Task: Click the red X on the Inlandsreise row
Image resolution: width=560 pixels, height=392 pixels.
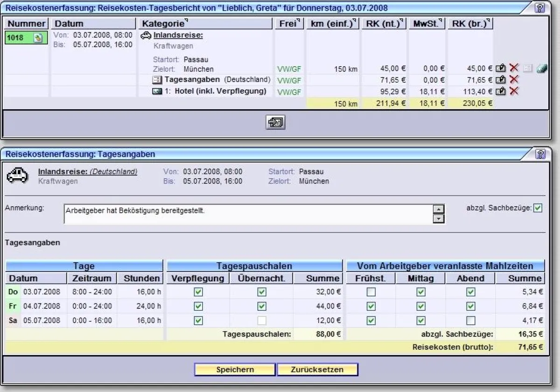Action: point(514,68)
